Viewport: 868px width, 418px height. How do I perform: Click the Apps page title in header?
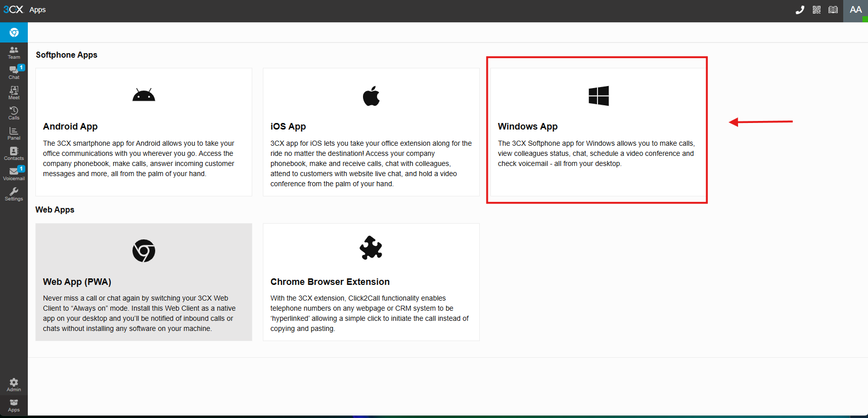(37, 10)
